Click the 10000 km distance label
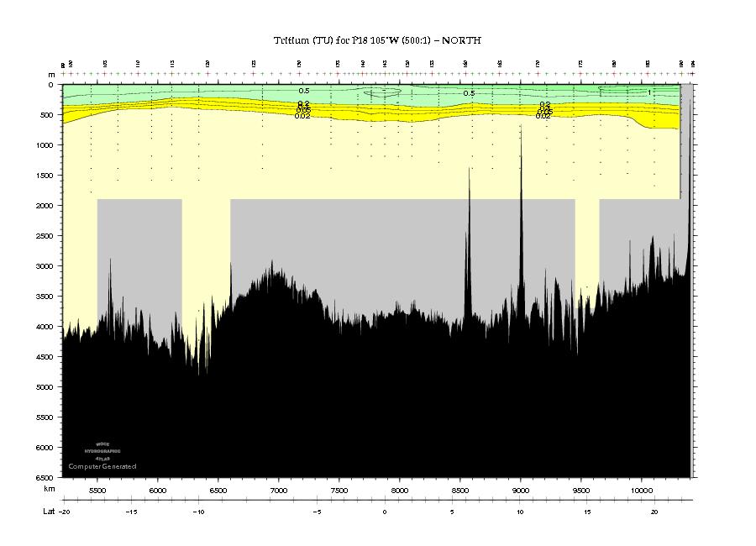 coord(641,491)
